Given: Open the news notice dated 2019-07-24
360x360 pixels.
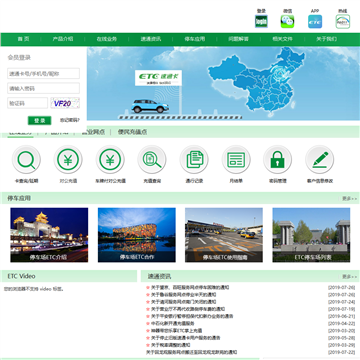Looking at the screenshot, I should click(183, 302).
